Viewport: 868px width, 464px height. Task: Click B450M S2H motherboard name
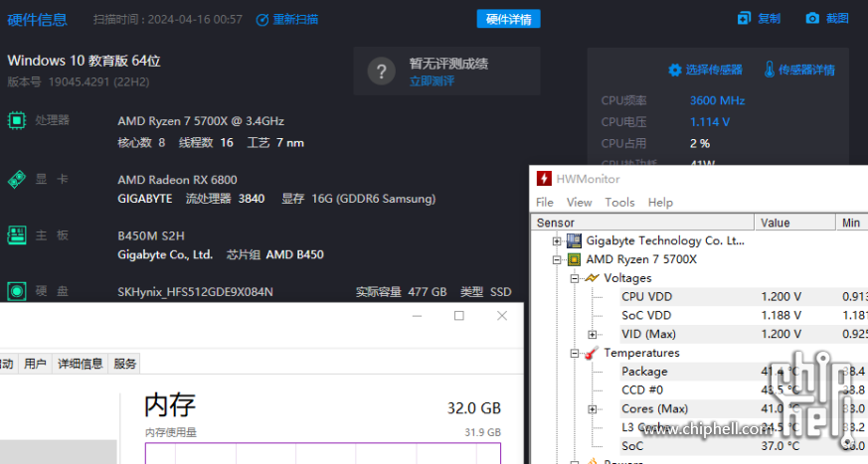[x=150, y=236]
